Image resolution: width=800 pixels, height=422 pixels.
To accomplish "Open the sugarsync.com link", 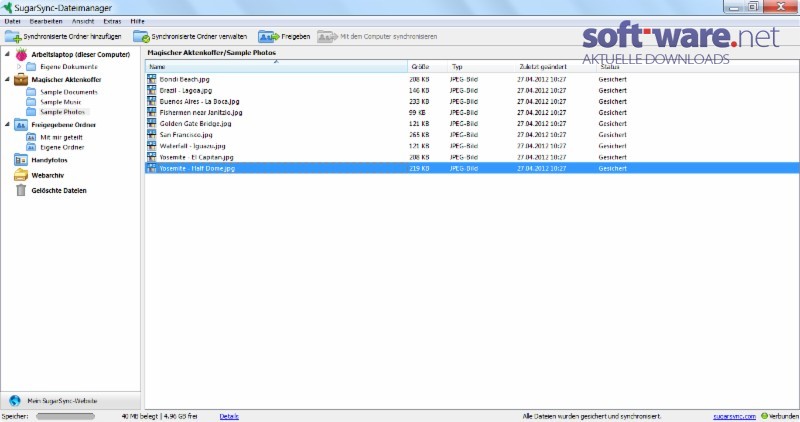I will click(734, 416).
